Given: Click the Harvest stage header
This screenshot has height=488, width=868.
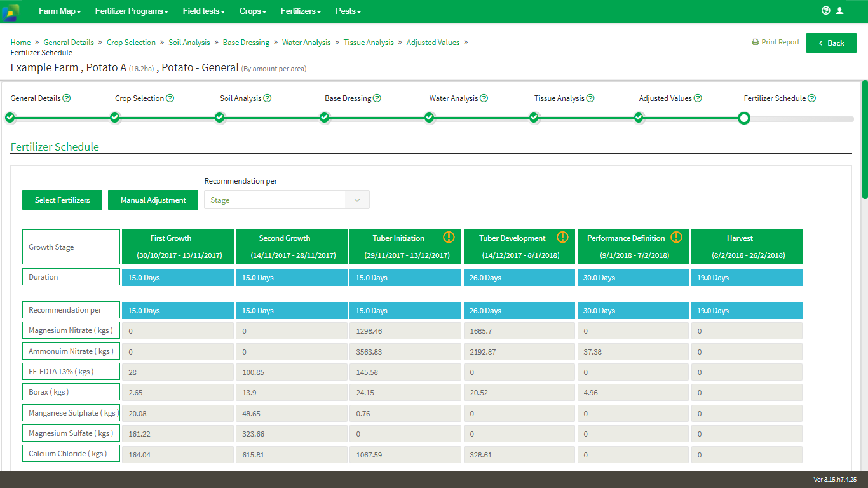Looking at the screenshot, I should (747, 247).
